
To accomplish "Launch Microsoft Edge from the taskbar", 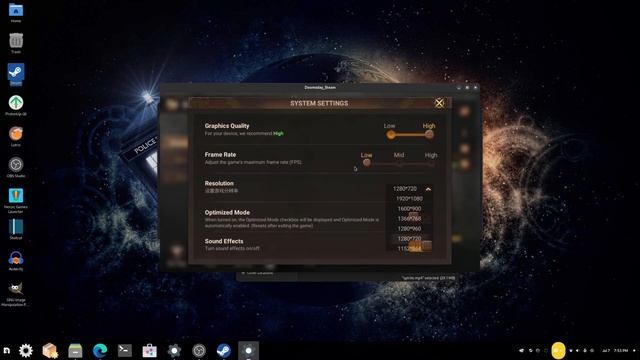I will 100,350.
